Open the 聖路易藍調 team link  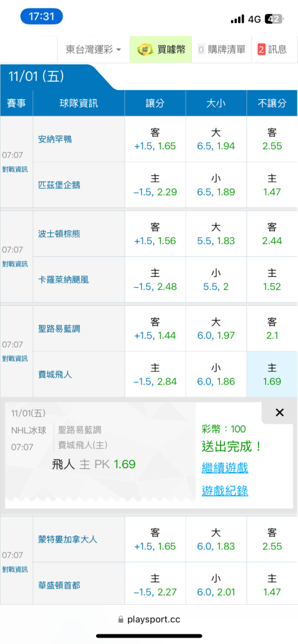point(59,328)
